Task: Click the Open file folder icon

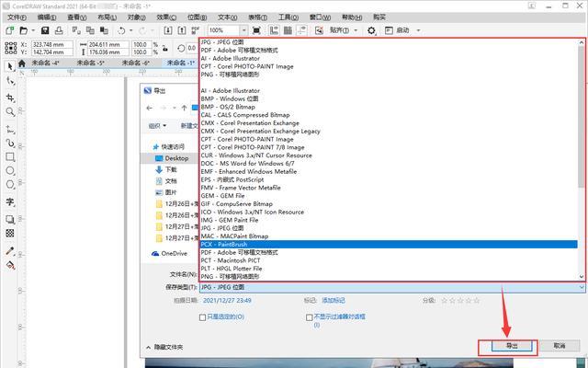Action: tap(24, 30)
